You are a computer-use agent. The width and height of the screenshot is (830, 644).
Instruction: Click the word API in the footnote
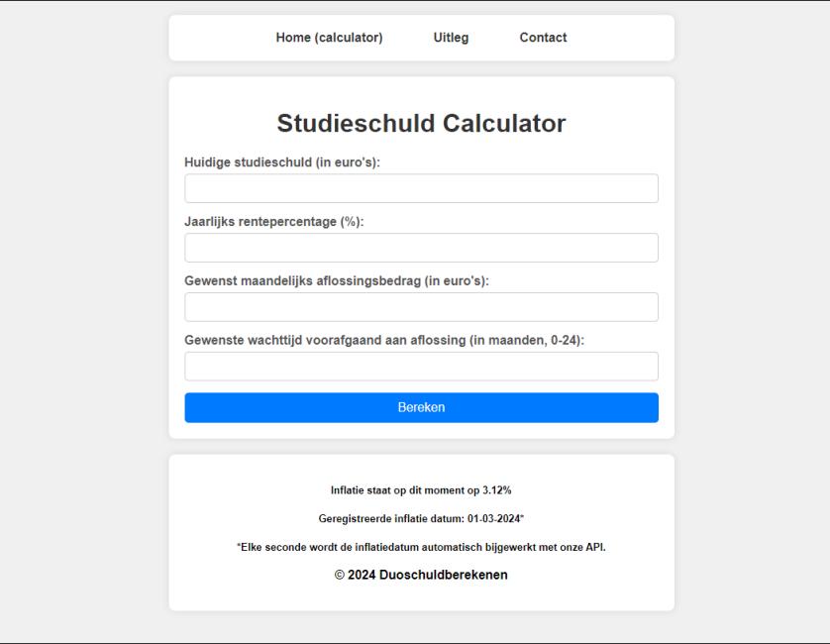click(593, 547)
